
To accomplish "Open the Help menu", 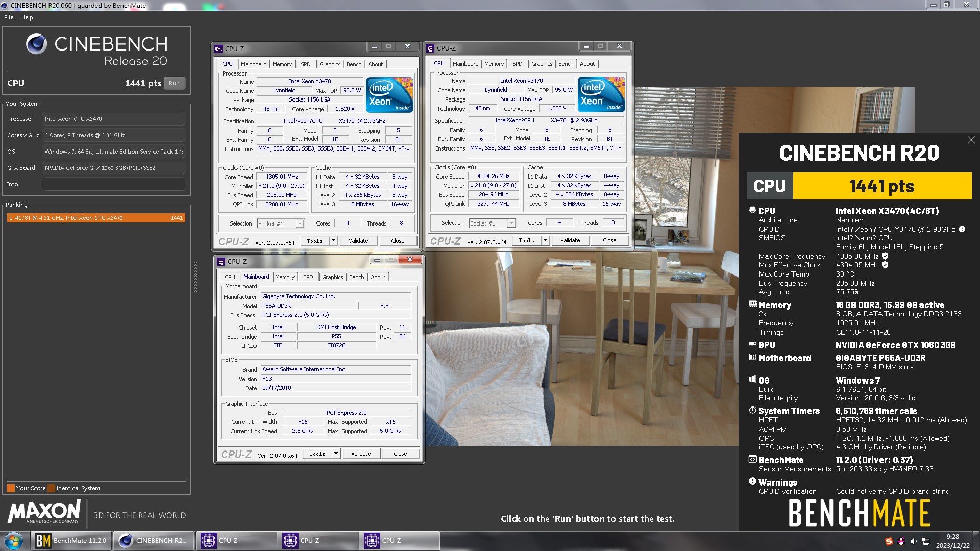I will point(27,17).
